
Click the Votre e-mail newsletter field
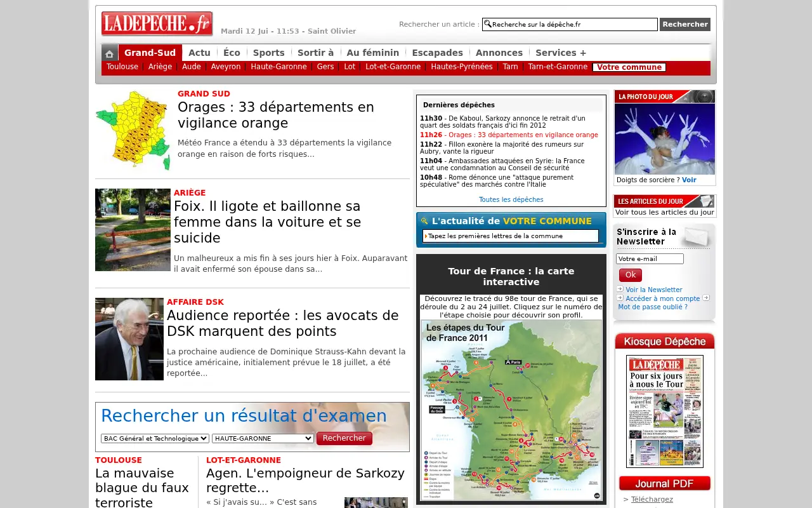[650, 259]
